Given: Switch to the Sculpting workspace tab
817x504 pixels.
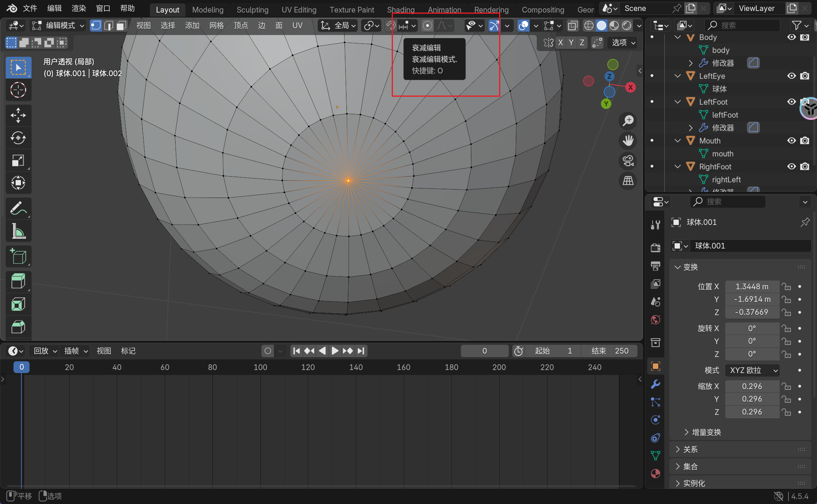Looking at the screenshot, I should [252, 10].
